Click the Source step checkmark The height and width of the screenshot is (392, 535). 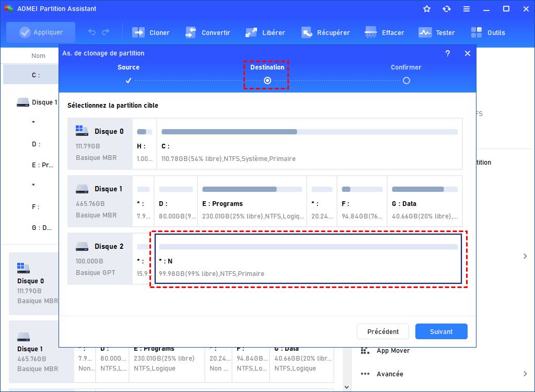pyautogui.click(x=129, y=80)
